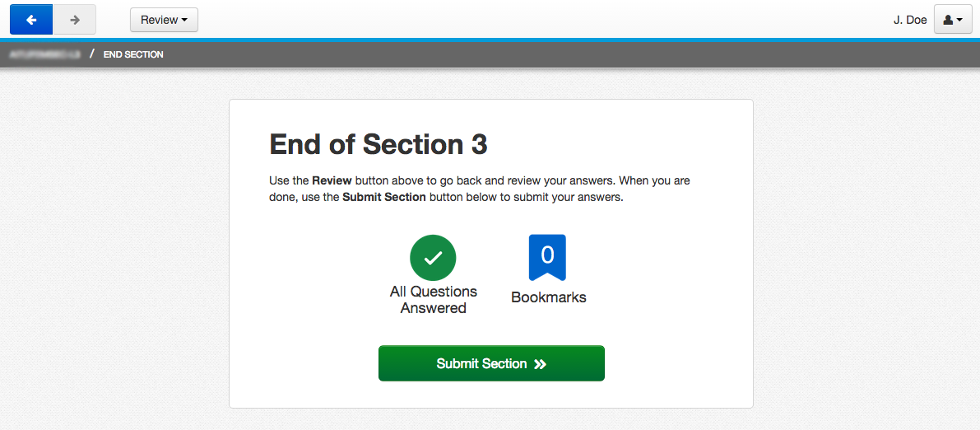This screenshot has height=430, width=980.
Task: Select the END SECTION breadcrumb item
Action: [x=133, y=54]
